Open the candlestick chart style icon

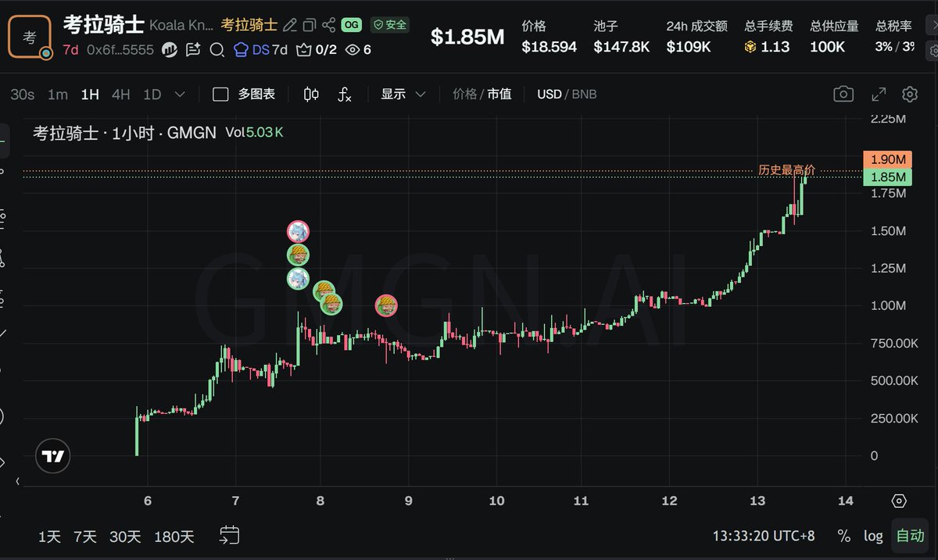pos(311,95)
